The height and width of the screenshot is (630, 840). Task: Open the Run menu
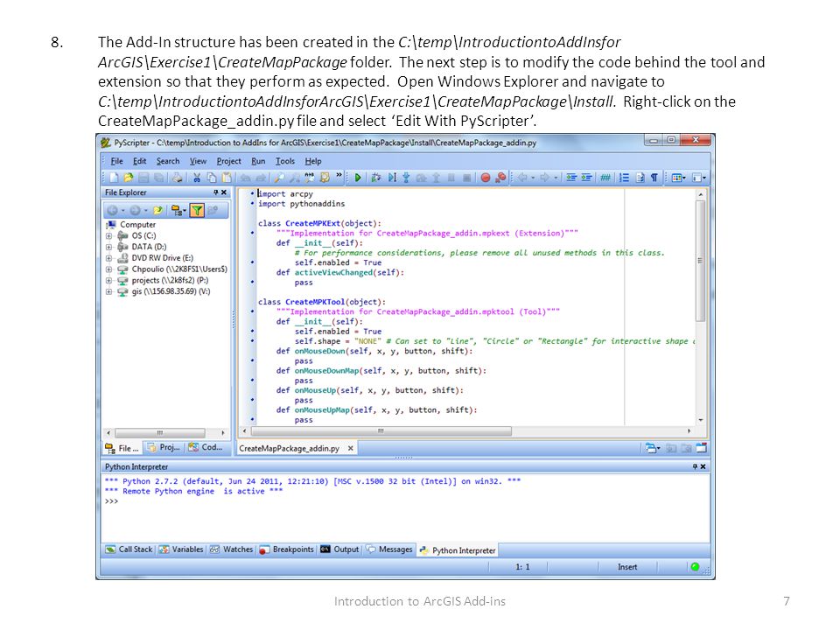[x=258, y=161]
